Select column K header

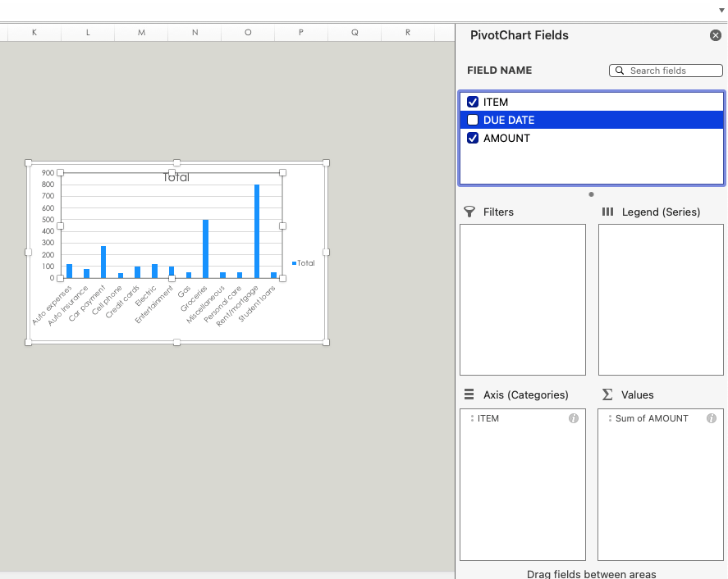click(34, 33)
